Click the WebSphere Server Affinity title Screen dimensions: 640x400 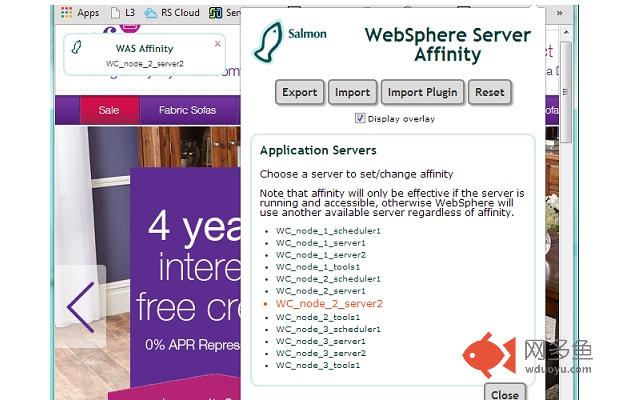point(447,44)
